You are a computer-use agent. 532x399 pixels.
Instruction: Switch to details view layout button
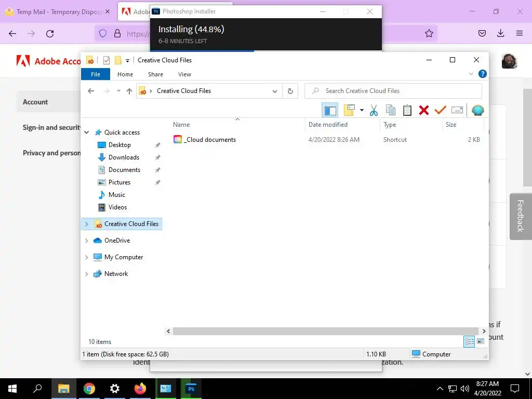coord(469,341)
